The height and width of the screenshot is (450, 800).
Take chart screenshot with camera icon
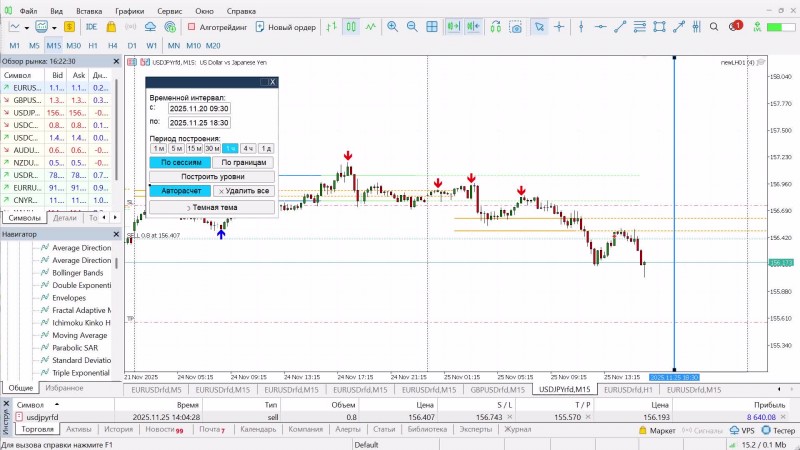[516, 27]
